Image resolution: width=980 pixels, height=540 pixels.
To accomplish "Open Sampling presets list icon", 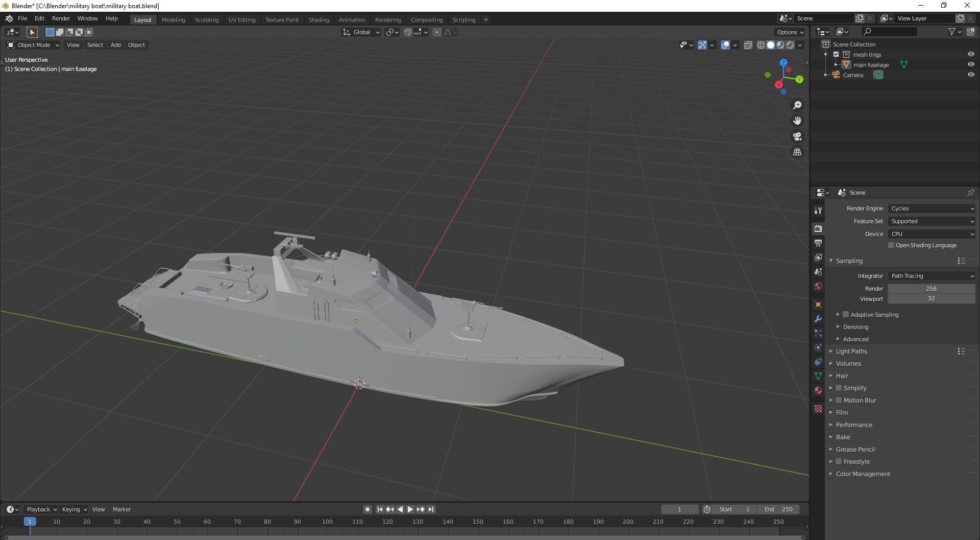I will click(961, 261).
